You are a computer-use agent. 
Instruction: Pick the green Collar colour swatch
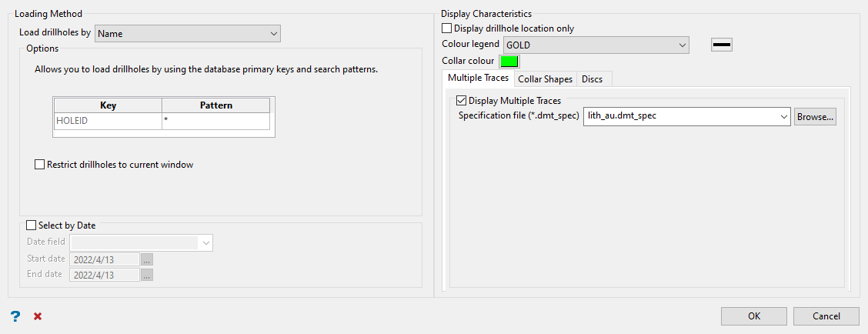(x=509, y=61)
